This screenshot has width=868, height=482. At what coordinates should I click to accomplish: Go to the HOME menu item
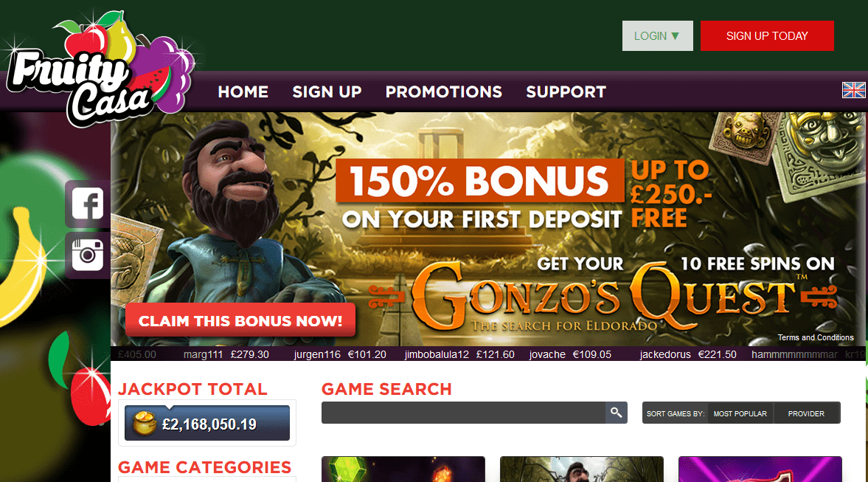243,92
